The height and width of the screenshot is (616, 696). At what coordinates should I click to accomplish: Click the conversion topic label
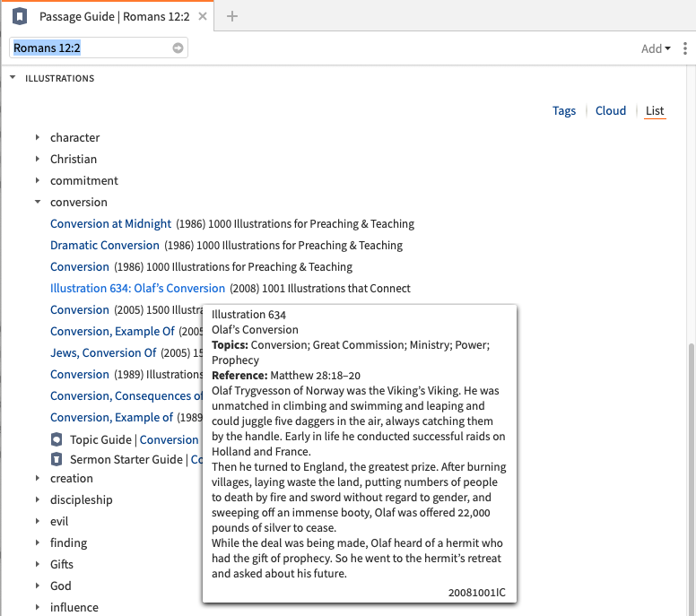coord(79,202)
